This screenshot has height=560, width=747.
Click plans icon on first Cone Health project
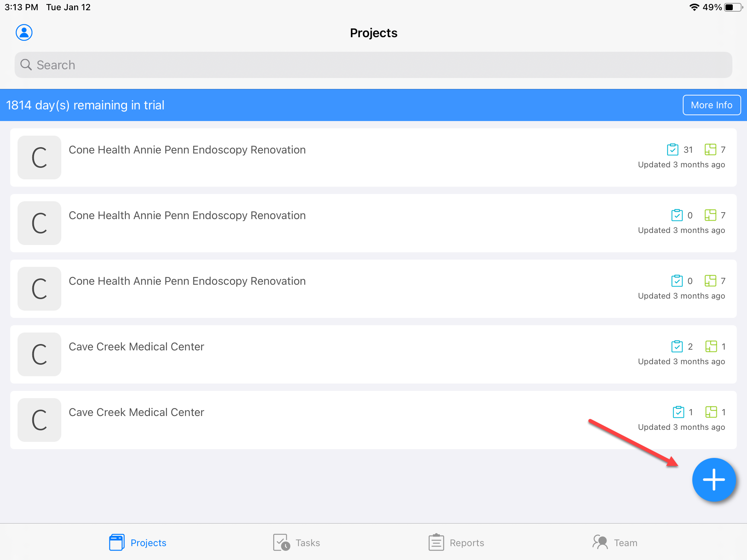pos(710,149)
